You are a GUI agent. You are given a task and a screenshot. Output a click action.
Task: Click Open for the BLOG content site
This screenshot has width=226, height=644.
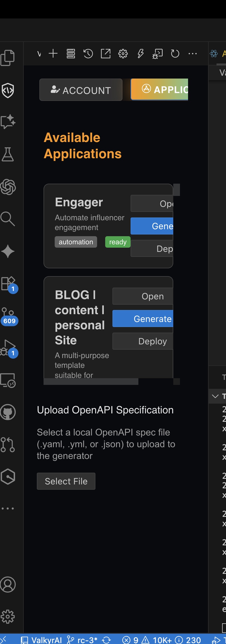143,296
